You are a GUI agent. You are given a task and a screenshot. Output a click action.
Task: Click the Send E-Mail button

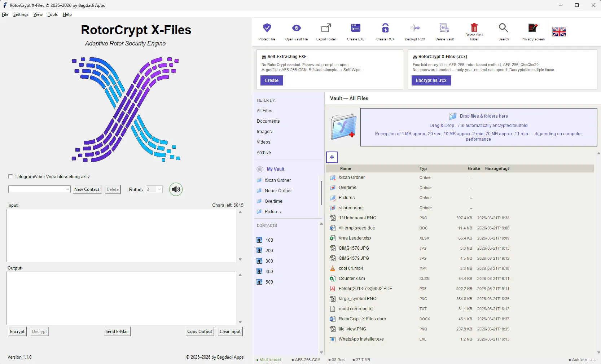click(117, 332)
